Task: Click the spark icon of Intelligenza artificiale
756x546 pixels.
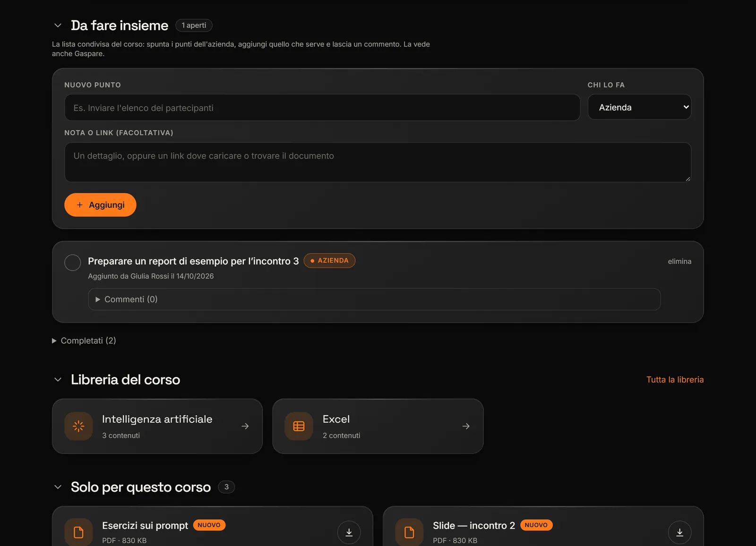Action: point(78,426)
